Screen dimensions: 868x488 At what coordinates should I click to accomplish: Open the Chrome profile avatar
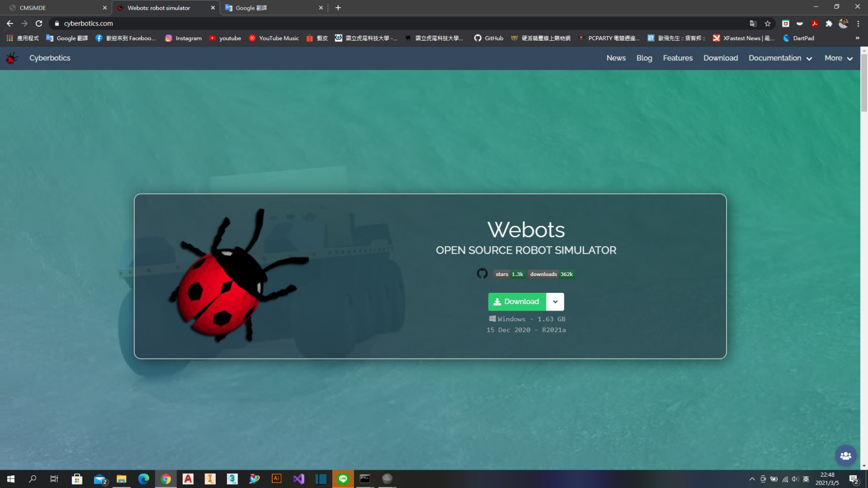tap(843, 23)
